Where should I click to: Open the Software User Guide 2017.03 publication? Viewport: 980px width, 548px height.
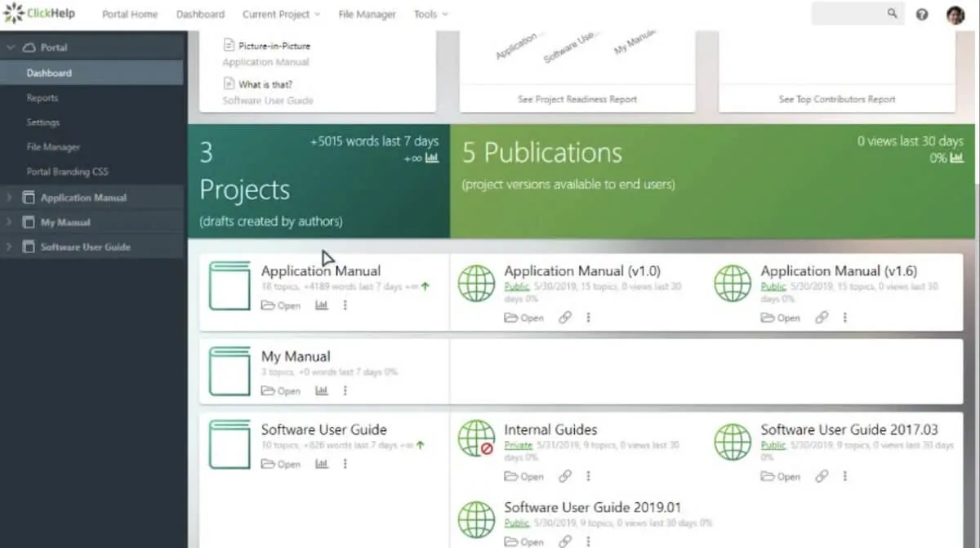point(781,476)
